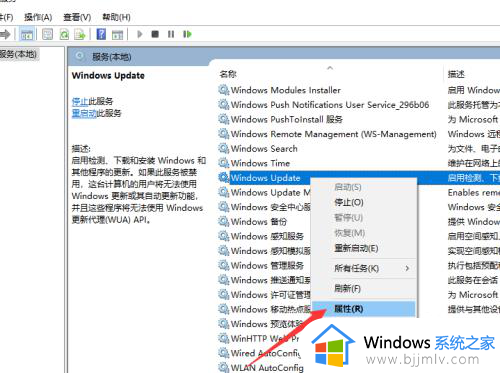
Task: Click the show/hide action pane toolbar icon
Action: [x=117, y=34]
